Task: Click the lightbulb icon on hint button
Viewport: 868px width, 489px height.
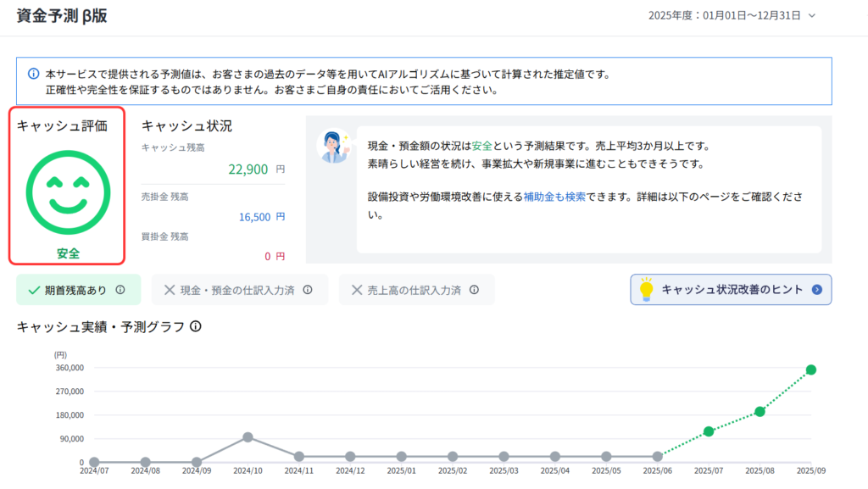Action: 646,290
